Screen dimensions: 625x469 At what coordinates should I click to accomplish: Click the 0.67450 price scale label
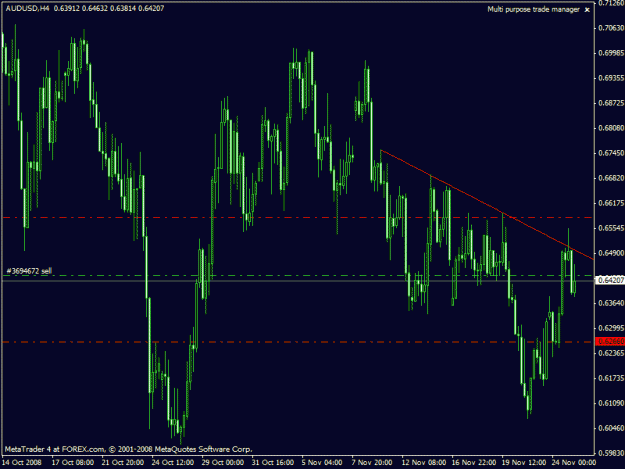pos(611,153)
